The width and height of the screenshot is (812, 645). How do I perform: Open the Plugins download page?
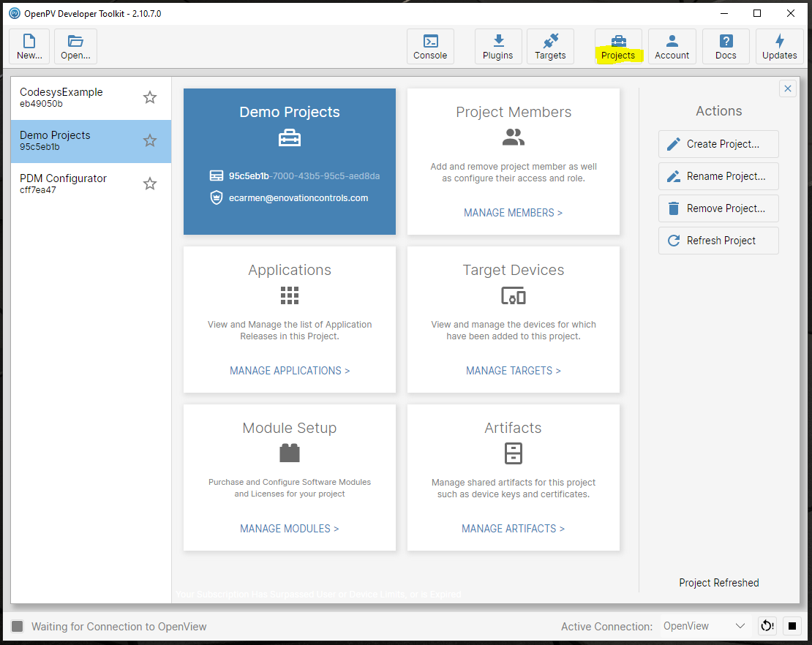pyautogui.click(x=497, y=47)
